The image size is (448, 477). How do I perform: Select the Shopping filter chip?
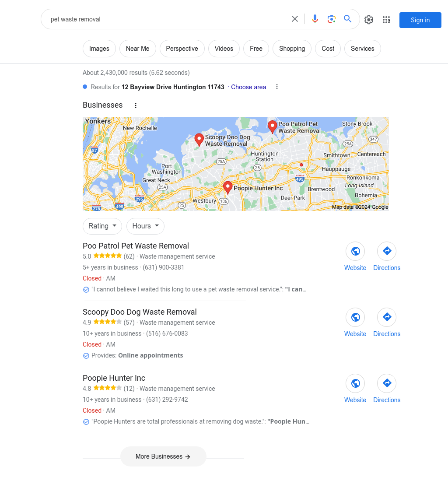(x=292, y=49)
